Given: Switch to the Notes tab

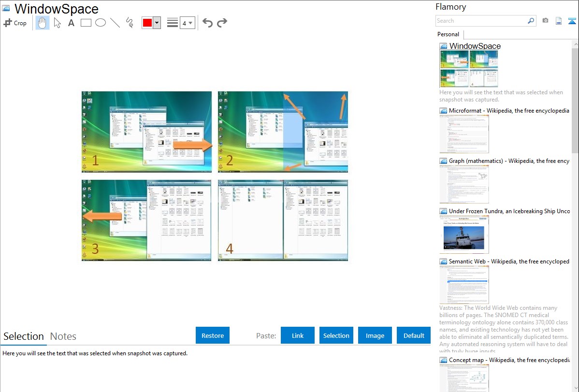Looking at the screenshot, I should (63, 336).
